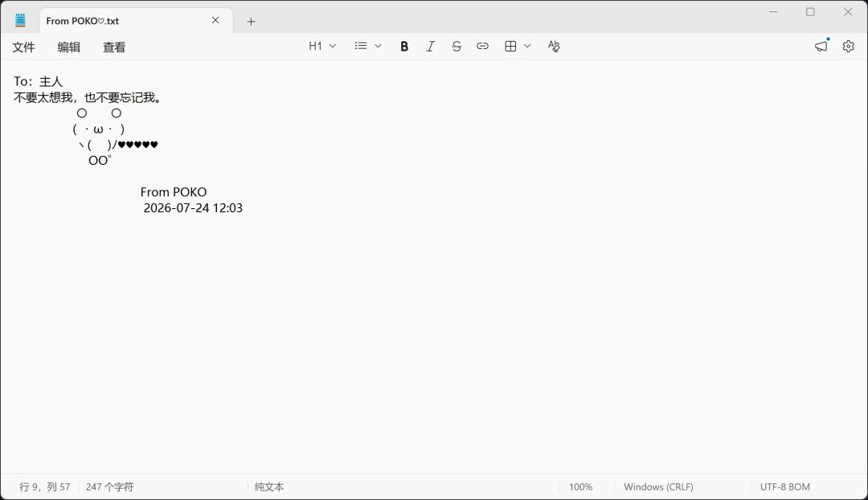Insert a hyperlink with the link icon
This screenshot has height=500, width=868.
(x=482, y=47)
